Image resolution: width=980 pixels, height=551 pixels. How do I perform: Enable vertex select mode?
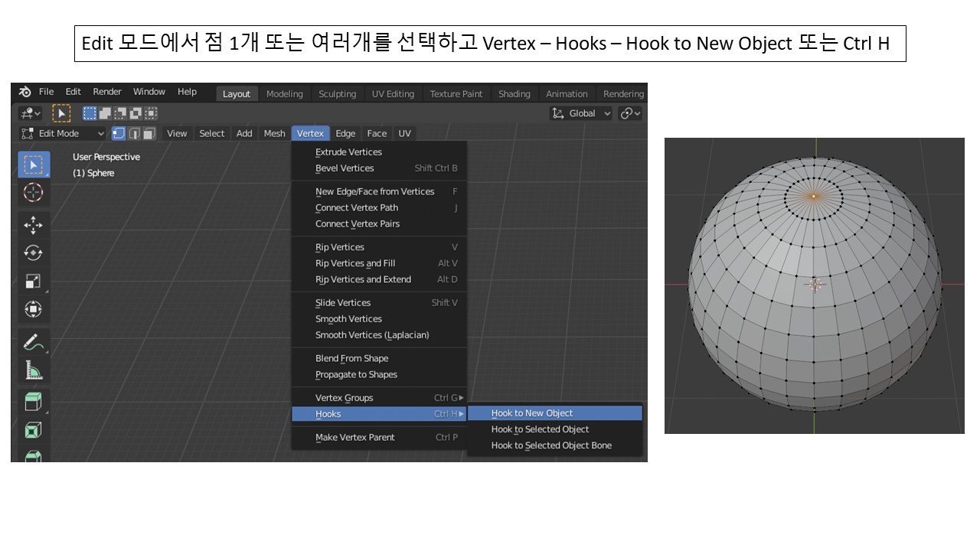[x=119, y=133]
